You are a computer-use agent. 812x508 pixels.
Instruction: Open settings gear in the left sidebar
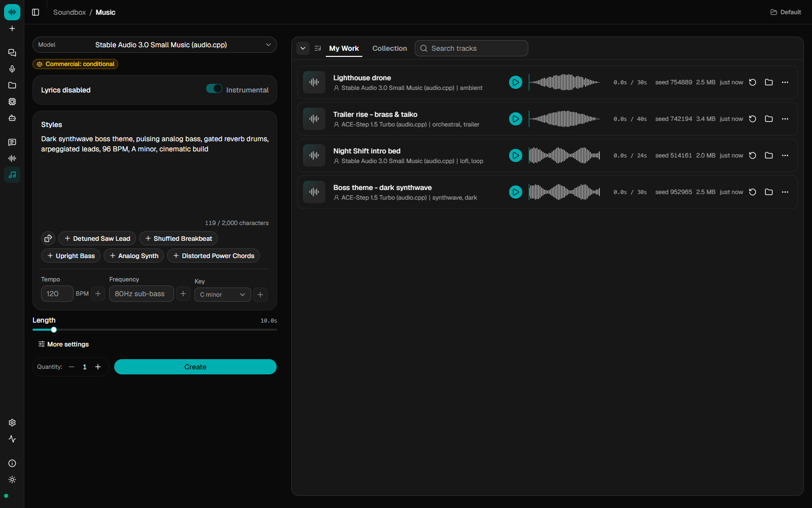12,423
